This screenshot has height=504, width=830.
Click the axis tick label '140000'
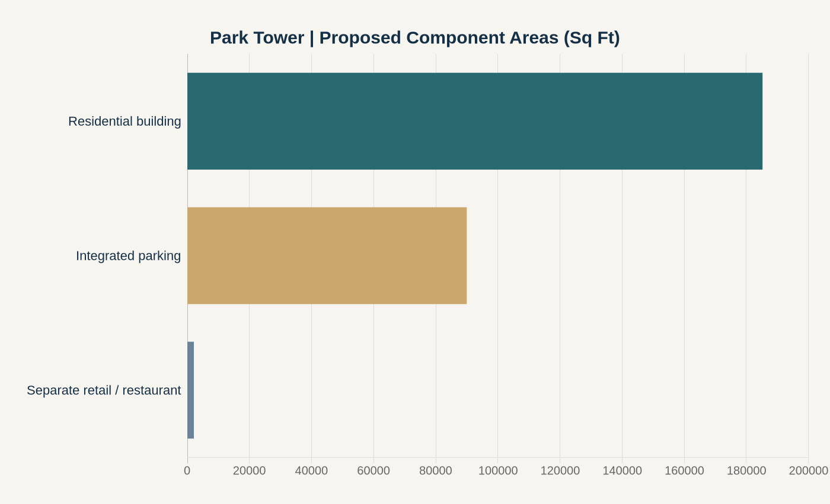point(622,471)
